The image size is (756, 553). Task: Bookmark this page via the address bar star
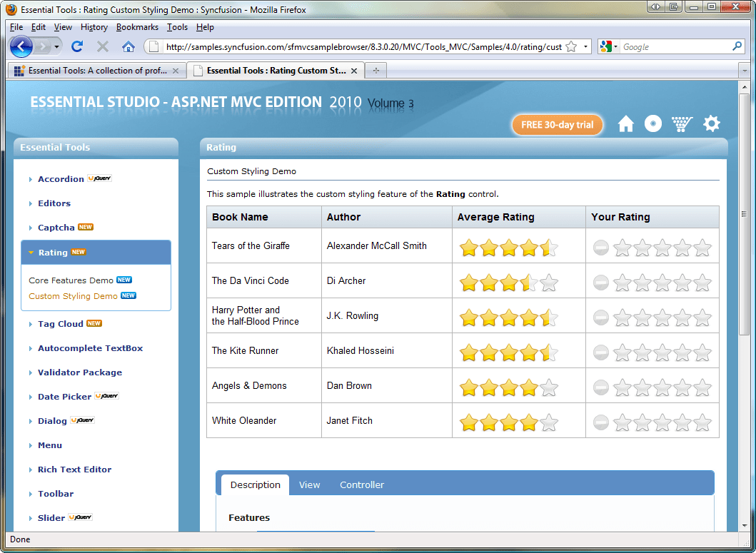click(570, 44)
